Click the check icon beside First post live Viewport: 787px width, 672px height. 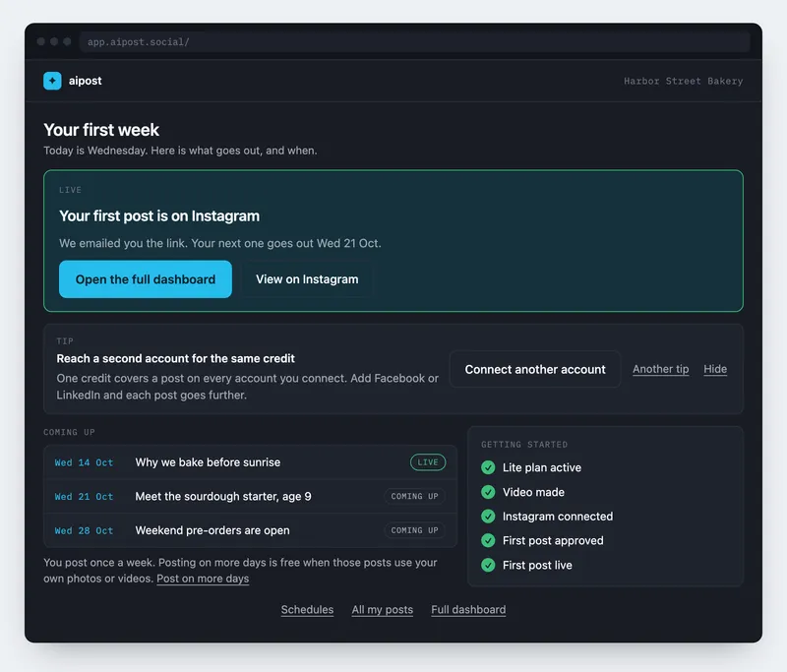pyautogui.click(x=488, y=565)
